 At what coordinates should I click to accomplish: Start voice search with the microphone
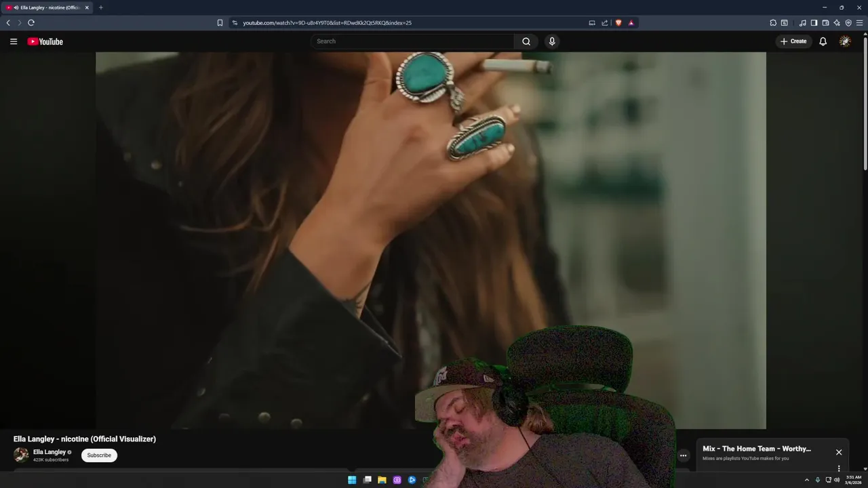tap(552, 41)
